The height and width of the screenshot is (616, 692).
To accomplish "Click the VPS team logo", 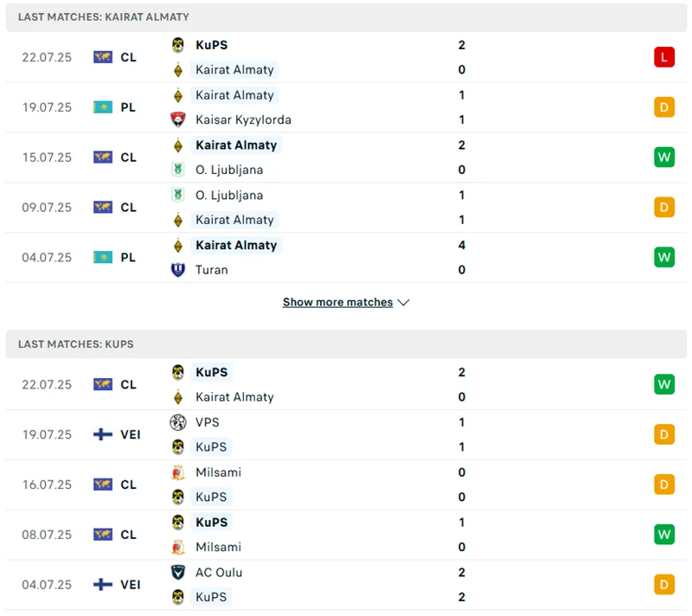I will pos(178,422).
